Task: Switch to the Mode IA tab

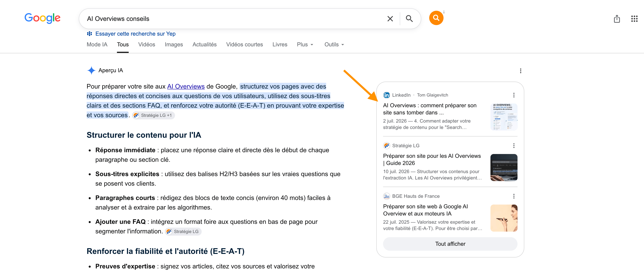Action: [x=97, y=45]
